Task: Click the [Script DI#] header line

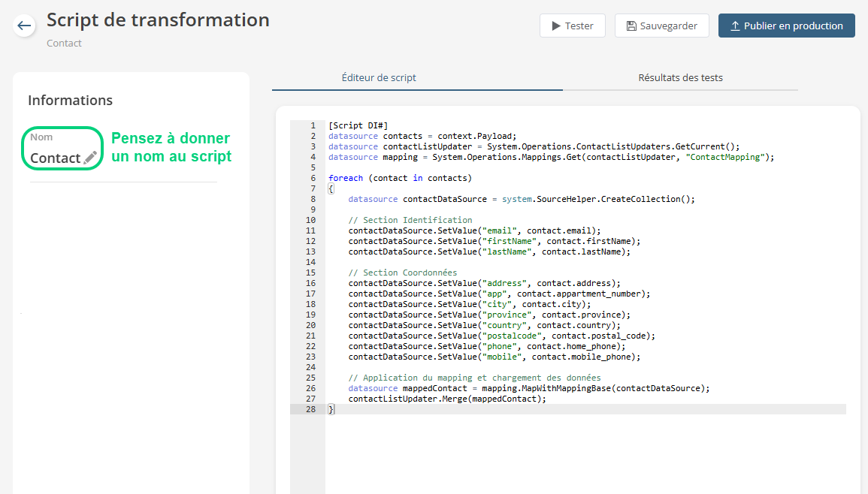Action: (358, 125)
